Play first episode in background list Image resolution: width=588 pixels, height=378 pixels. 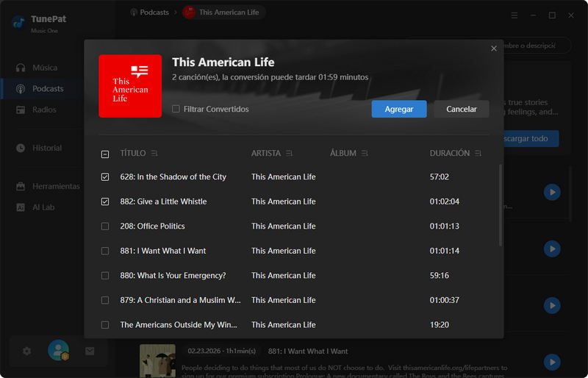552,192
